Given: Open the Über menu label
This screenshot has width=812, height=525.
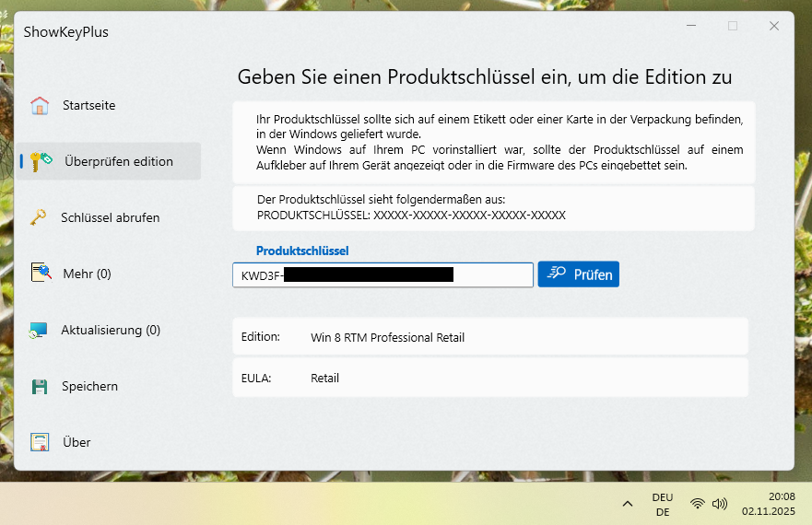Looking at the screenshot, I should 76,442.
